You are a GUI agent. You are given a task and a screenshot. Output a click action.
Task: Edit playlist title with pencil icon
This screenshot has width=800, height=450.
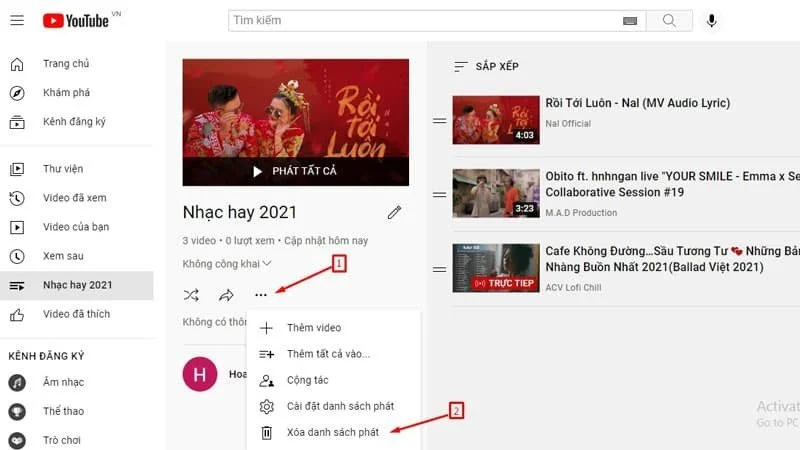pos(394,213)
